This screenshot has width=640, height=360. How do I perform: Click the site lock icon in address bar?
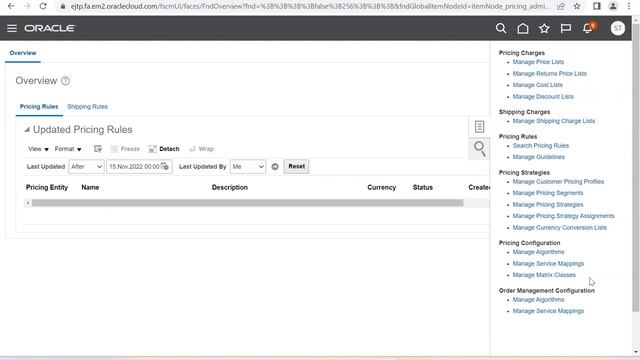(62, 6)
